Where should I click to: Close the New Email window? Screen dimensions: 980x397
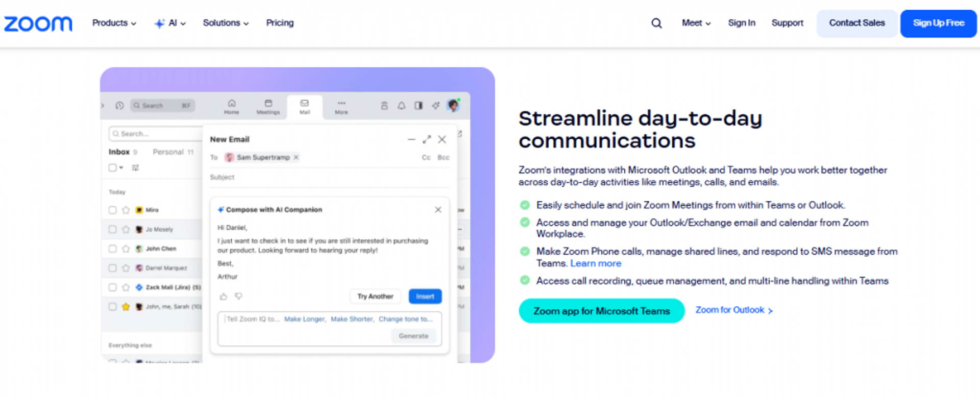[442, 139]
